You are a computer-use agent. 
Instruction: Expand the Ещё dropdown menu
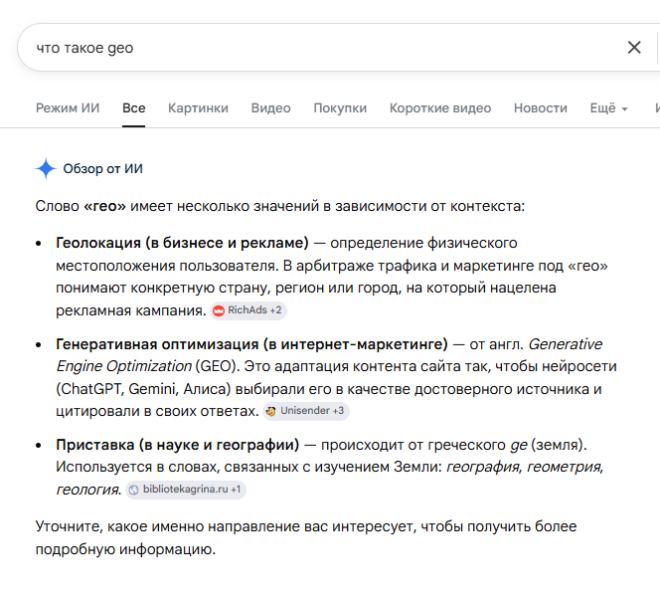pyautogui.click(x=609, y=108)
